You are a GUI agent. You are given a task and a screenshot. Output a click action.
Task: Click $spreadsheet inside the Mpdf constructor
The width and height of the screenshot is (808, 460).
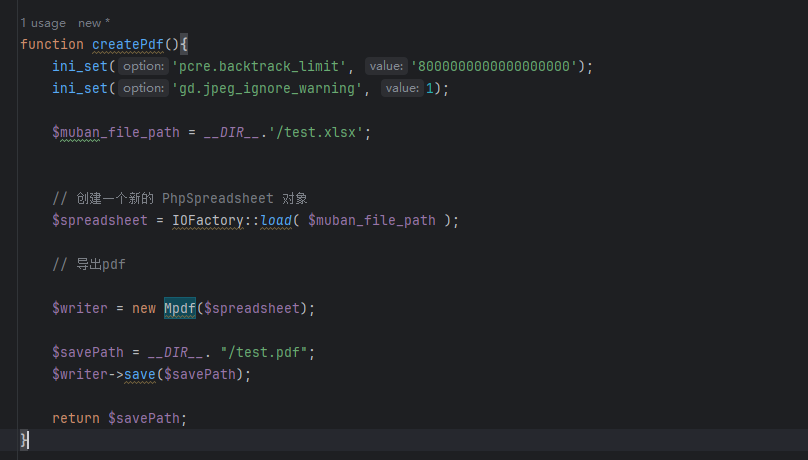[252, 309]
